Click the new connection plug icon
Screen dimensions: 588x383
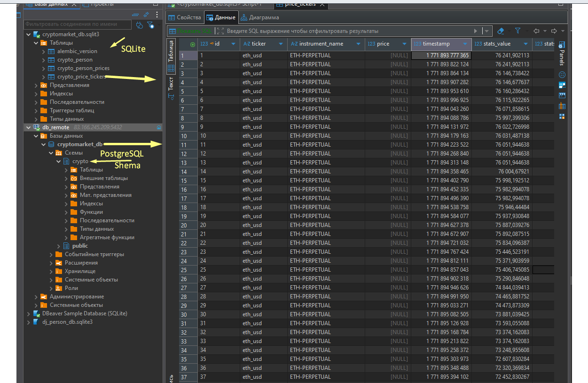pos(139,25)
